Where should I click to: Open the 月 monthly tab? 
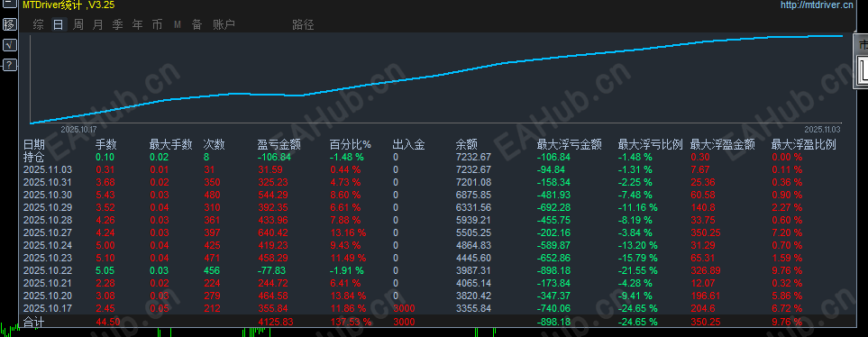click(x=98, y=24)
